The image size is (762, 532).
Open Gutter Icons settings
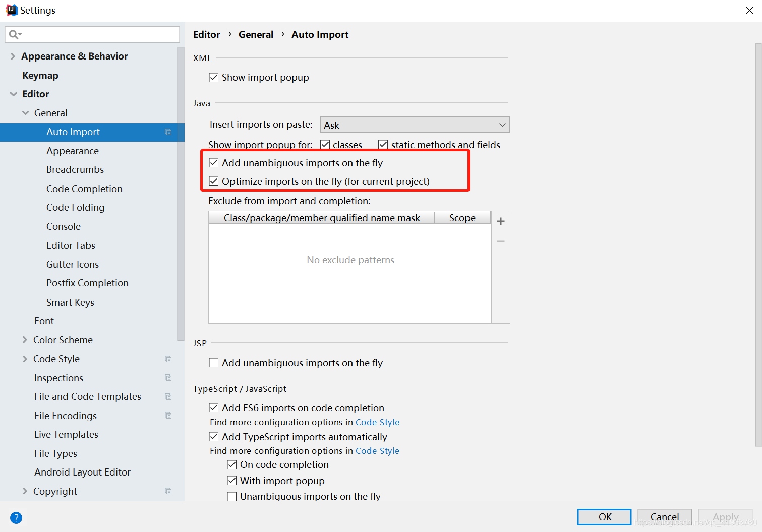(73, 264)
